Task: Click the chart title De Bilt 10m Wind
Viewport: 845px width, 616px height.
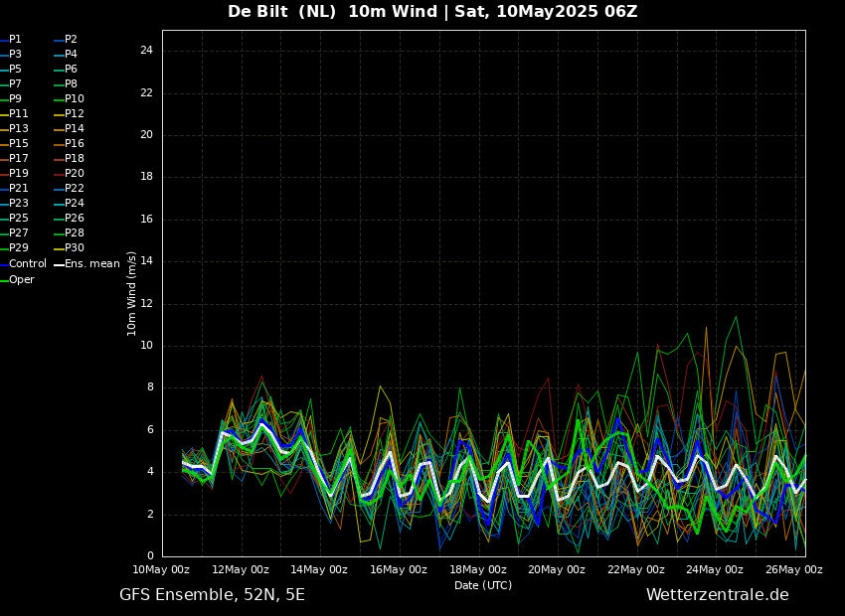Action: point(432,12)
